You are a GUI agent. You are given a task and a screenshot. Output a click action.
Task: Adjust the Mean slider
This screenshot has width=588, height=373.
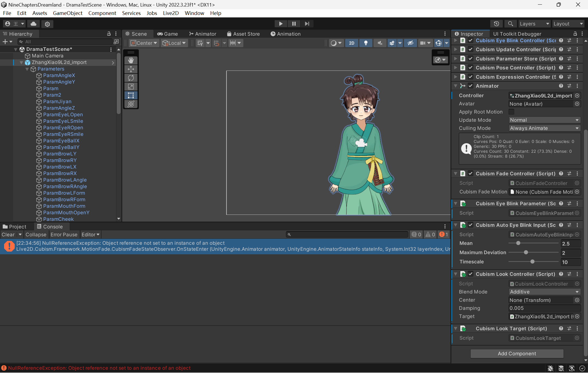pyautogui.click(x=533, y=243)
